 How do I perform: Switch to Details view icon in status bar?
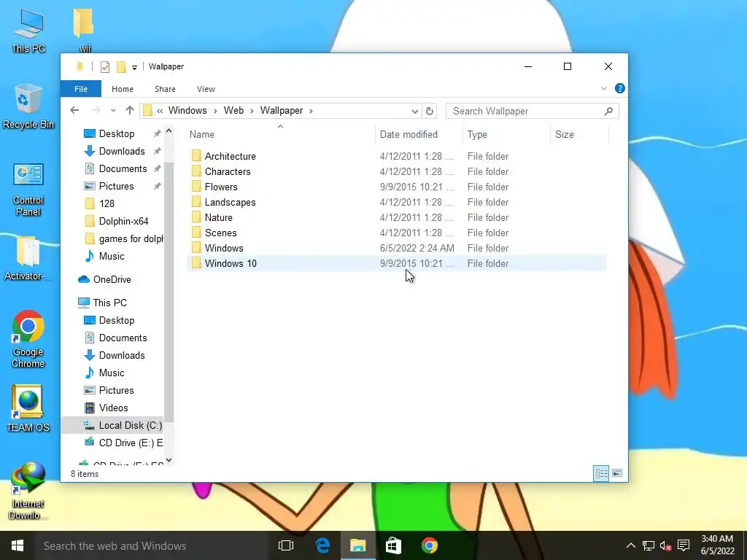tap(601, 473)
